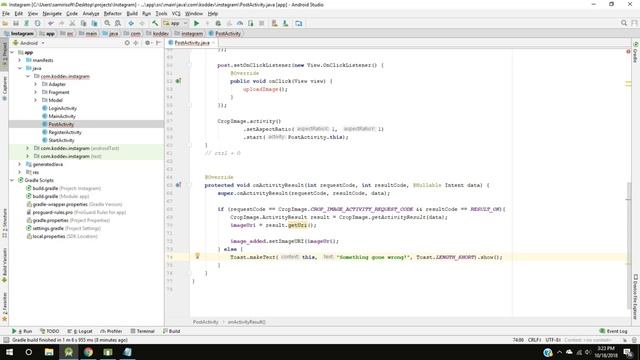
Task: Click the Cut scissors icon
Action: [x=72, y=23]
